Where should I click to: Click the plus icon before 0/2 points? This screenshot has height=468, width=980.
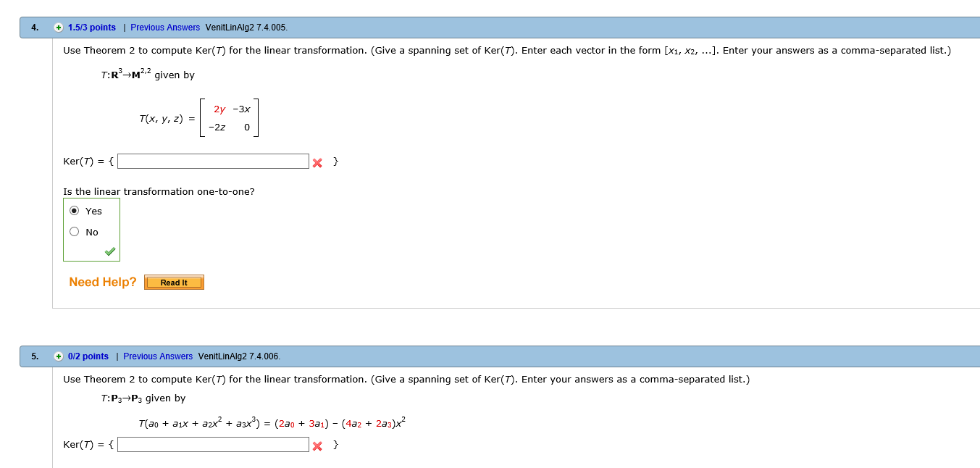[57, 356]
